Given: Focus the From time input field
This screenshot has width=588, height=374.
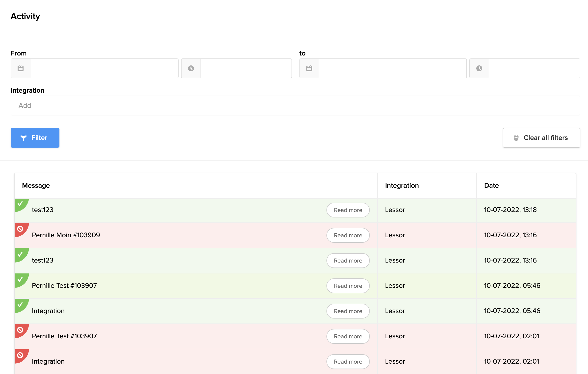Looking at the screenshot, I should (x=246, y=68).
